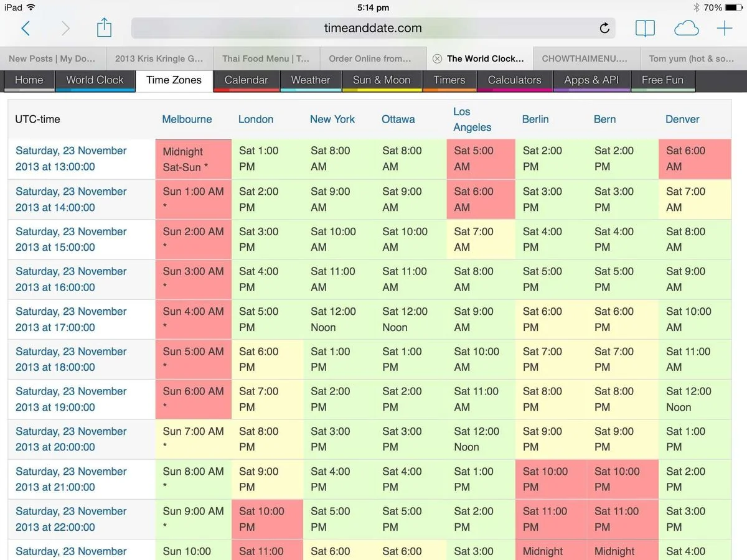Open the 17:00:00 UTC row link
The height and width of the screenshot is (560, 747).
coord(71,319)
